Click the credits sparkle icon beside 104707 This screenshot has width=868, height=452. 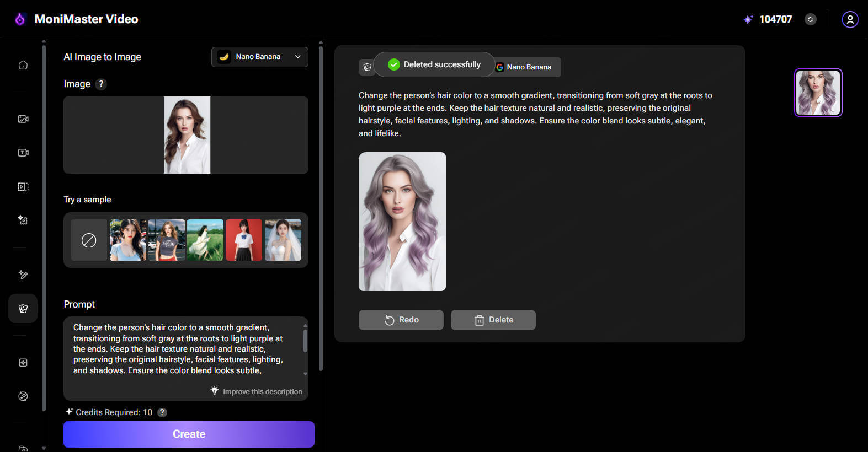click(748, 19)
